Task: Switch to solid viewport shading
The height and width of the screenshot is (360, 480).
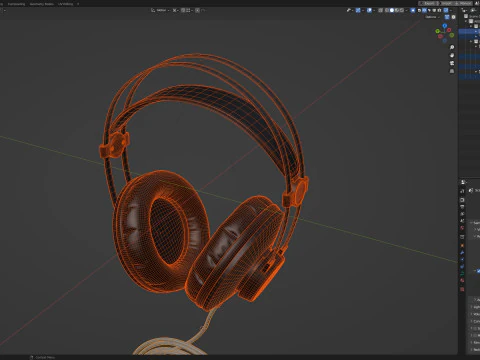Action: pyautogui.click(x=392, y=10)
